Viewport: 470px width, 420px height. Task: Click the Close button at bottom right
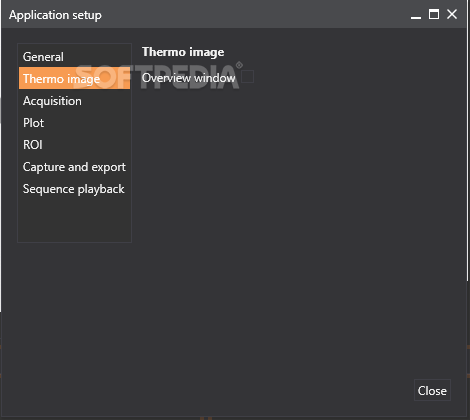(432, 390)
